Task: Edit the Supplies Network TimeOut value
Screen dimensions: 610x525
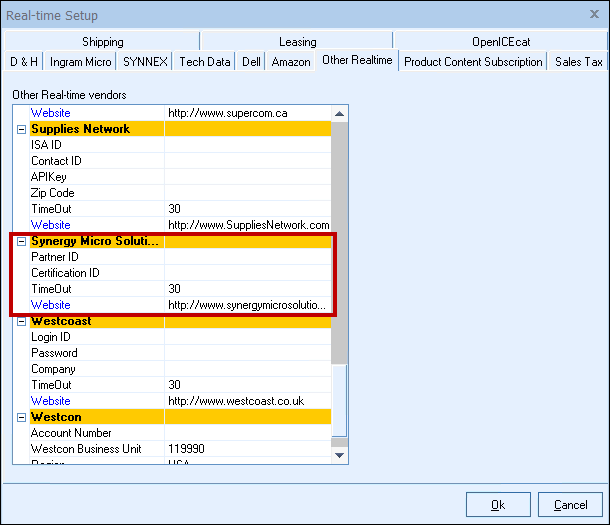Action: [248, 209]
